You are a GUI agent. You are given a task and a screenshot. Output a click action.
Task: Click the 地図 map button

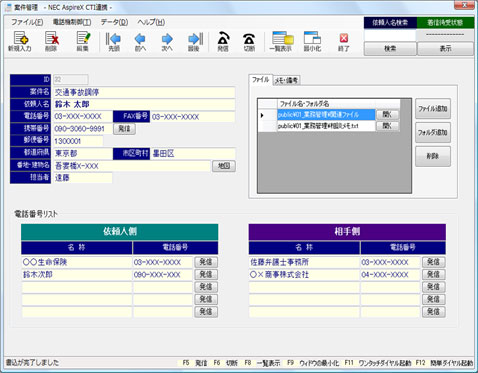click(x=224, y=166)
